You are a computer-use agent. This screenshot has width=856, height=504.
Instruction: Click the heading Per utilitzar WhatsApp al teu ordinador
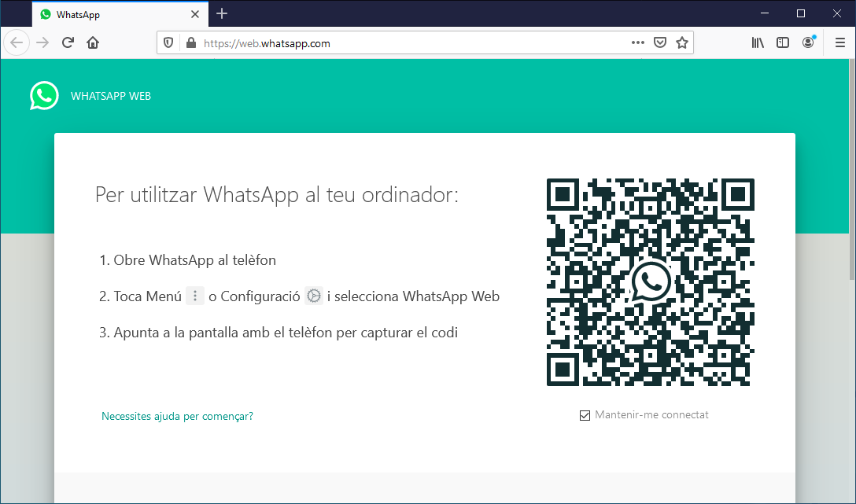point(277,195)
